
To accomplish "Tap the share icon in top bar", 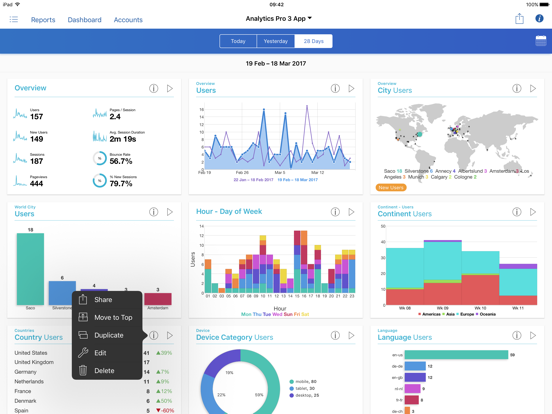I will click(519, 19).
